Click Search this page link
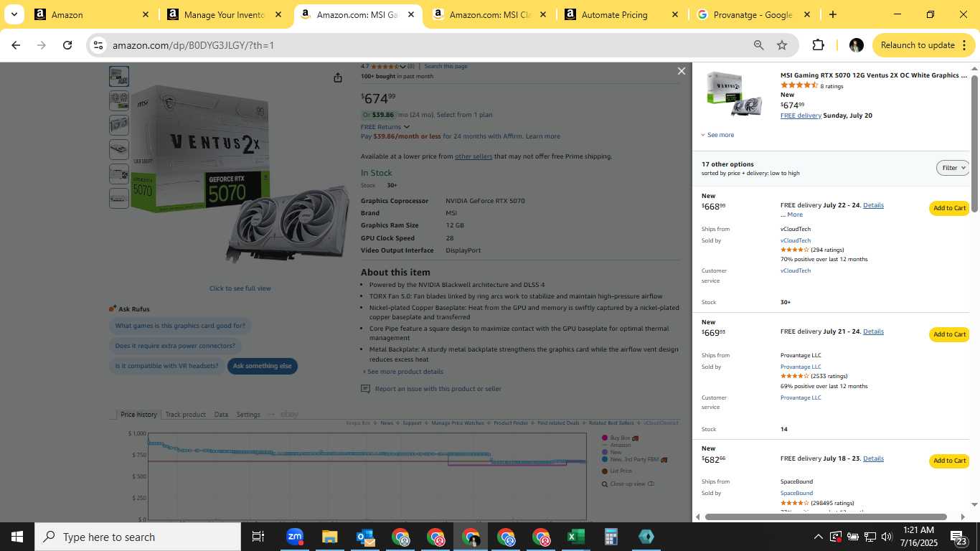Image resolution: width=980 pixels, height=551 pixels. pos(446,67)
